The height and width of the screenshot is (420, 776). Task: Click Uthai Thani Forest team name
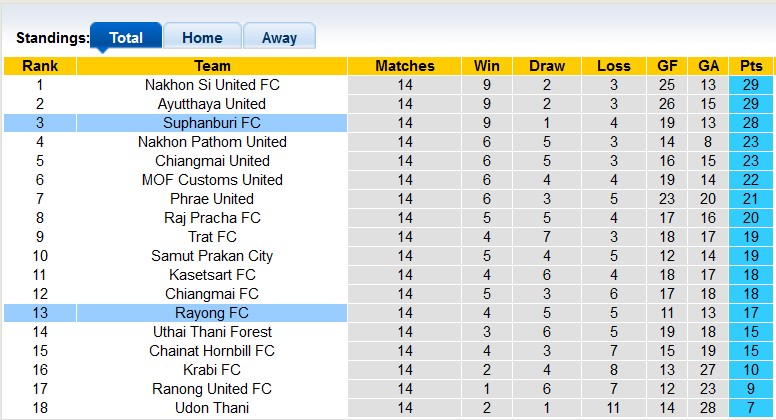tap(212, 332)
